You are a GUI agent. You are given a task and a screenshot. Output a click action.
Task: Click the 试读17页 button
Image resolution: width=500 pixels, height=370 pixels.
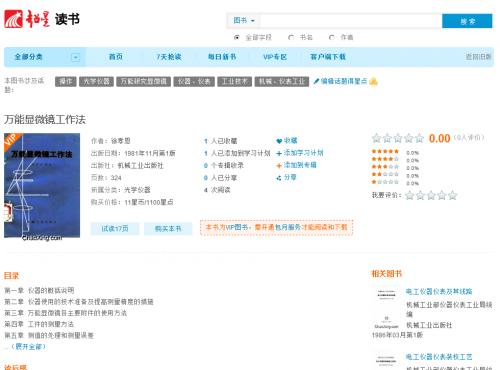pyautogui.click(x=115, y=229)
